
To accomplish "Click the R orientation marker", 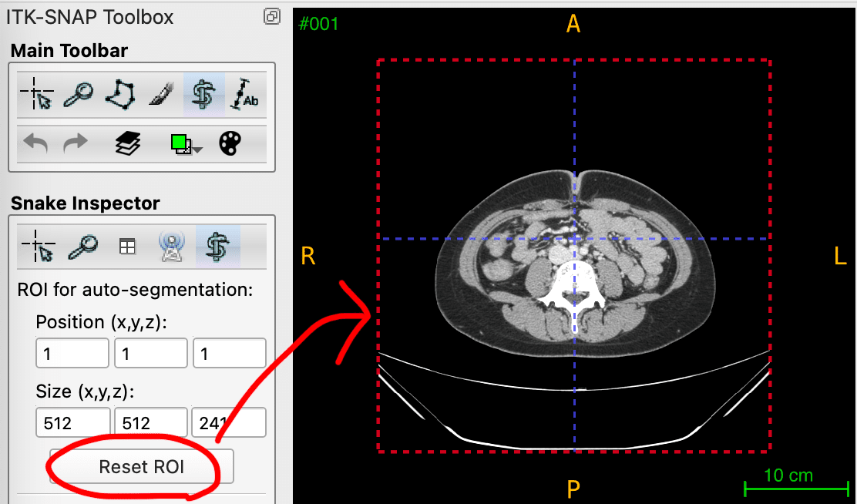I will point(308,256).
